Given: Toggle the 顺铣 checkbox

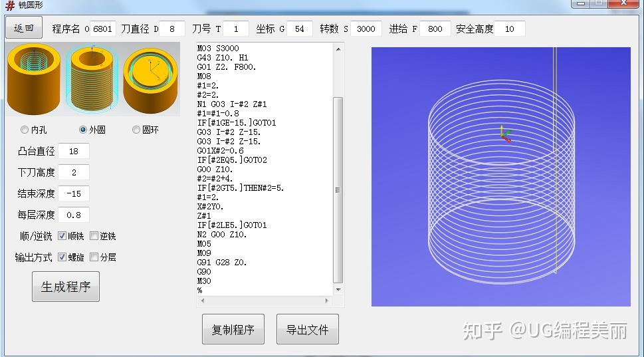Looking at the screenshot, I should click(x=62, y=236).
